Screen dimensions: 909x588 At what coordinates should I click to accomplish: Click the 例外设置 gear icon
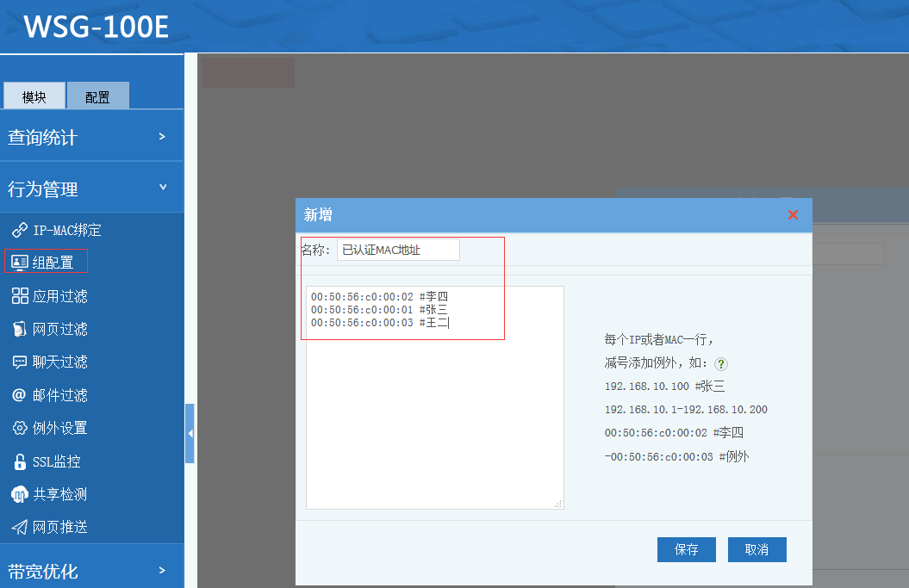19,428
